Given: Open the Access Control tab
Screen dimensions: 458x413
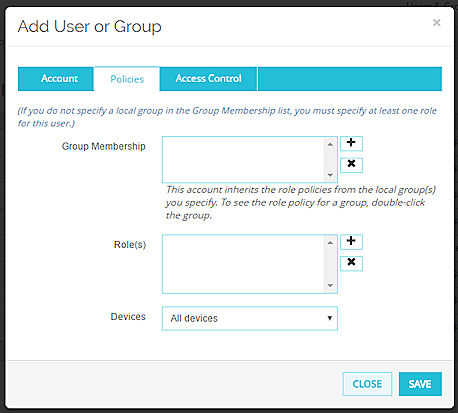Looking at the screenshot, I should click(208, 79).
